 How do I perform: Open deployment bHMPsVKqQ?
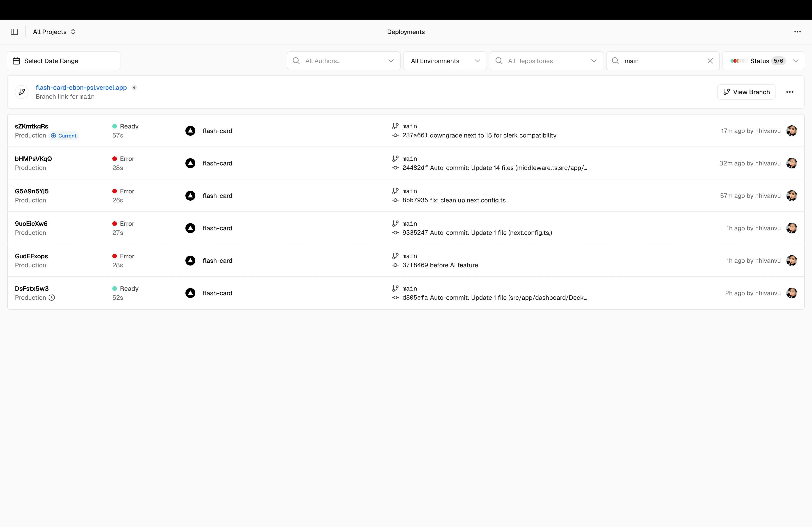click(x=33, y=159)
